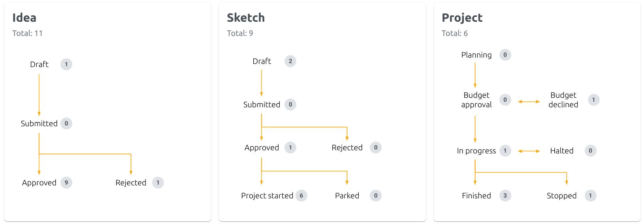
Task: Select the Planning status label
Action: [476, 55]
